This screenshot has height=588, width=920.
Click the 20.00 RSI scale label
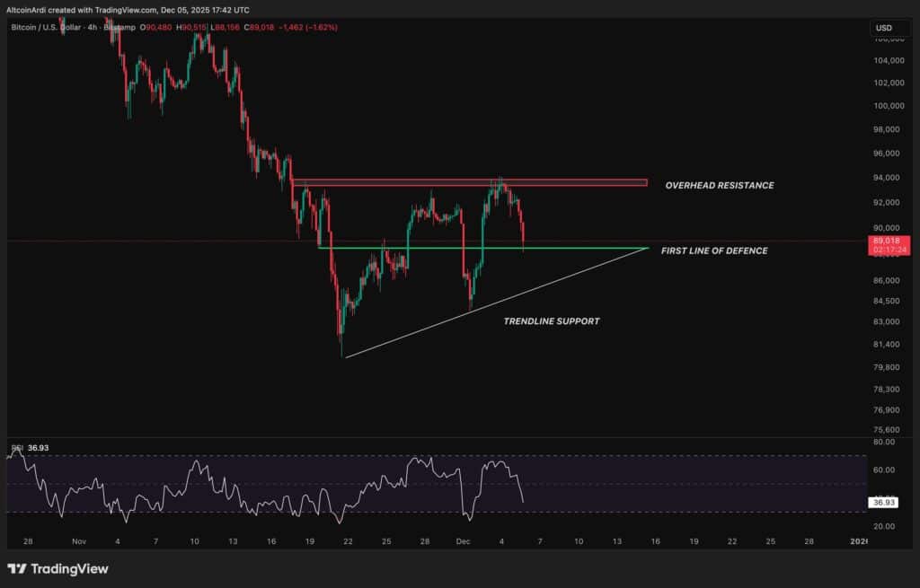click(884, 526)
